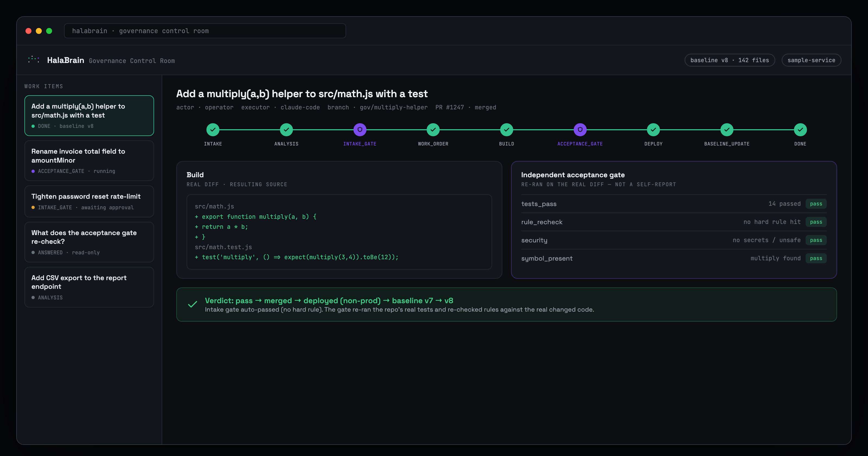Screen dimensions: 868x456
Task: Open work item 'Add a multiply(a,b) helper'
Action: [x=89, y=116]
